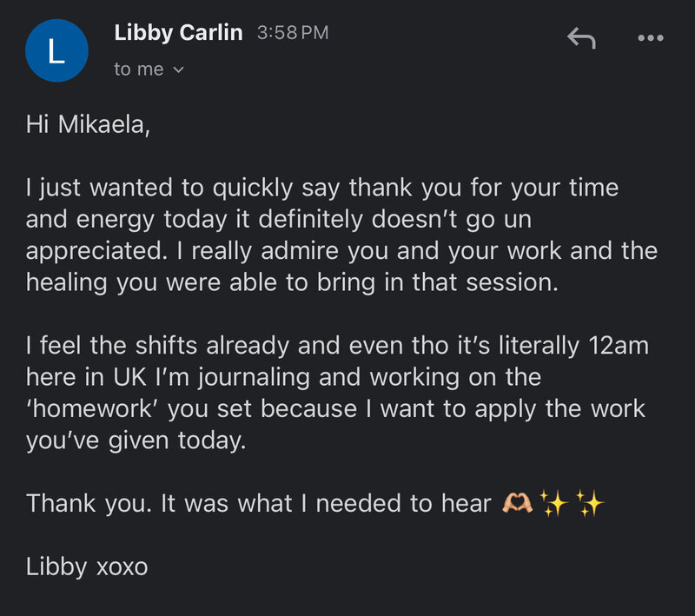Tap the "Libby xoxo" signature
Screen dimensions: 695x616
[x=87, y=567]
